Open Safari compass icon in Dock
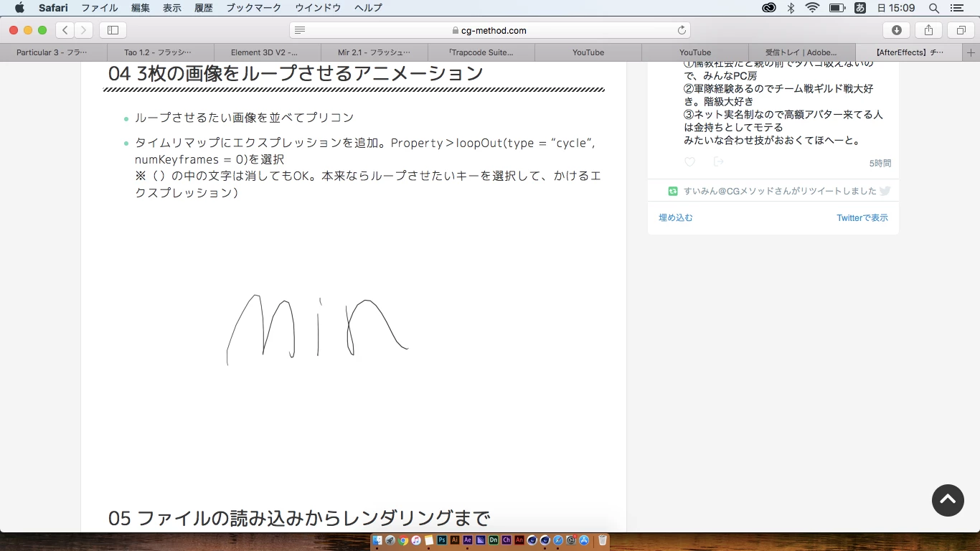 [558, 540]
